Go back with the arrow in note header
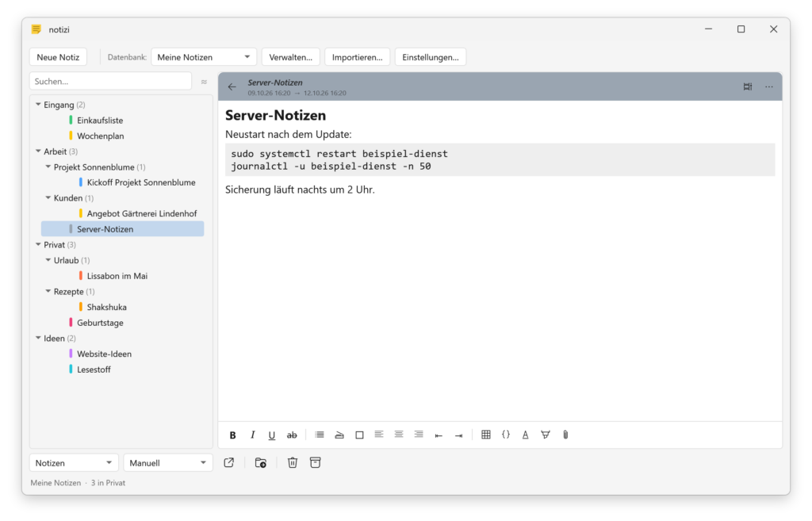Image resolution: width=812 pixels, height=521 pixels. click(x=232, y=86)
